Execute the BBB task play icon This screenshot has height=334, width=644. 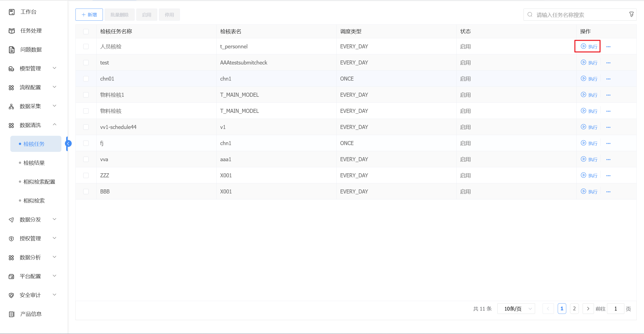(583, 191)
